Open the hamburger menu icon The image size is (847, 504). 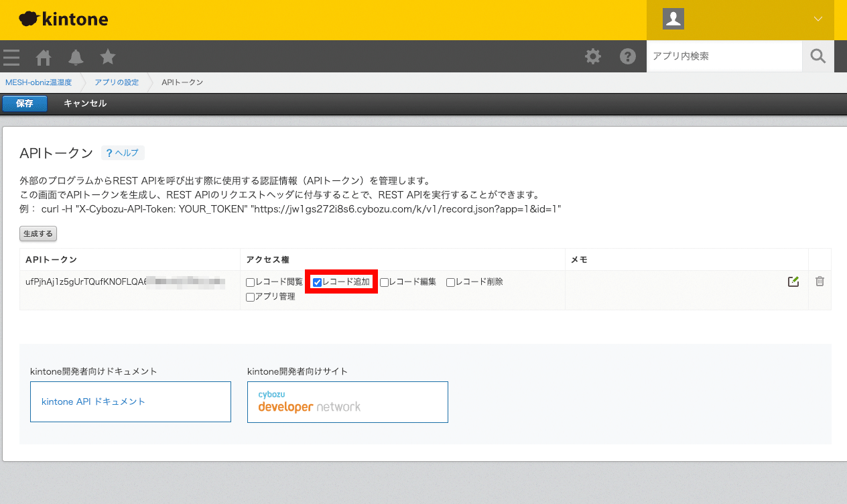[11, 57]
